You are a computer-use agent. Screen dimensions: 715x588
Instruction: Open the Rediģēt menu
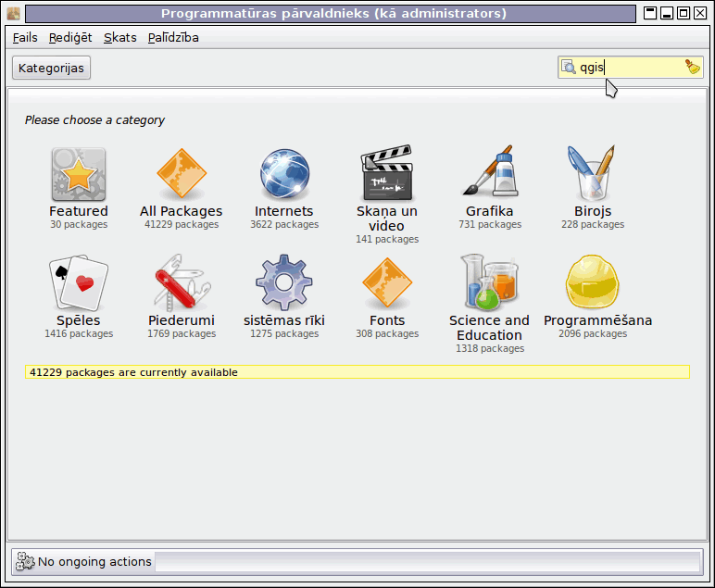(70, 37)
